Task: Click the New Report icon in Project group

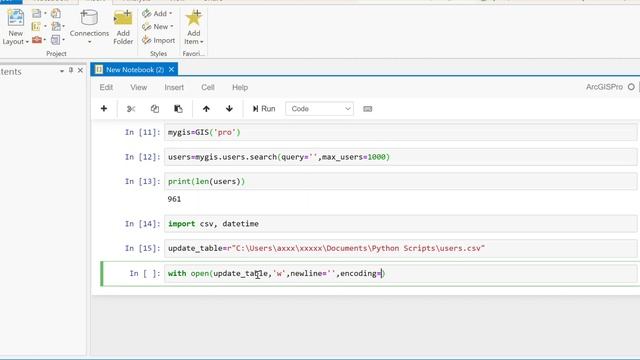Action: click(36, 13)
